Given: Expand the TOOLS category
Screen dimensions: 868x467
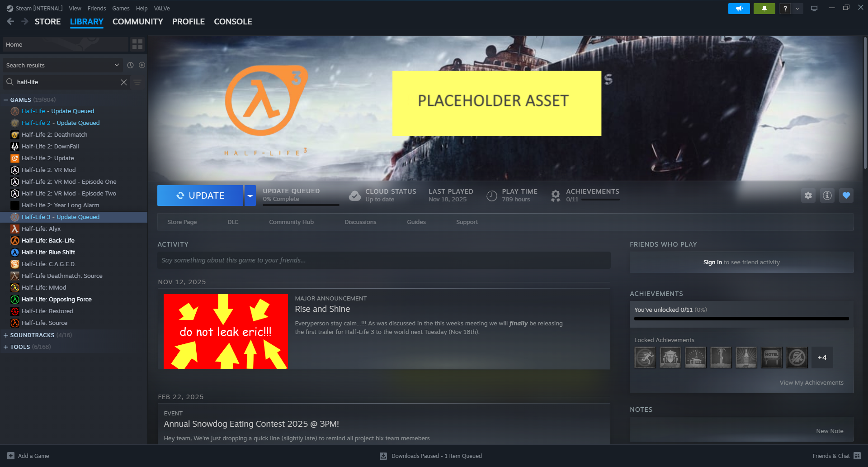Looking at the screenshot, I should click(6, 347).
